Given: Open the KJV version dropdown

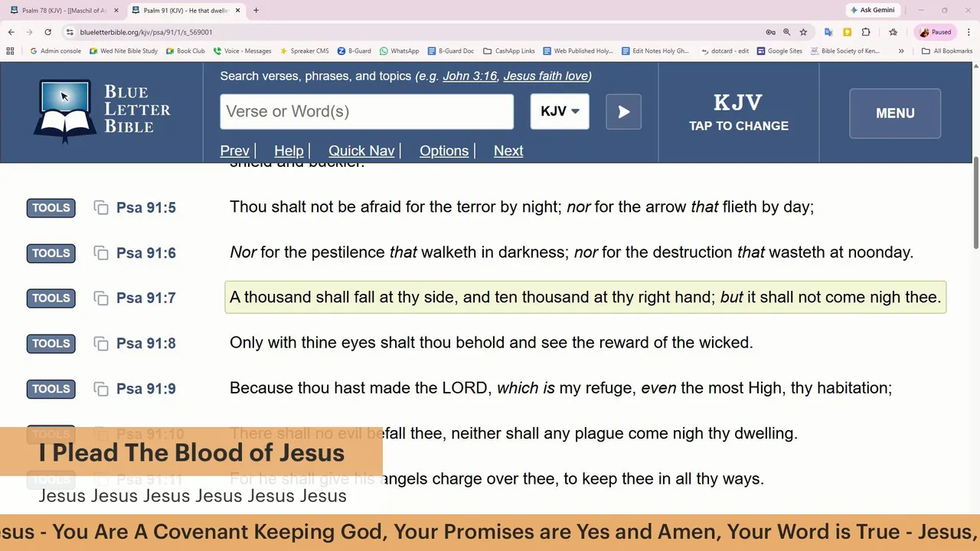Looking at the screenshot, I should [560, 112].
